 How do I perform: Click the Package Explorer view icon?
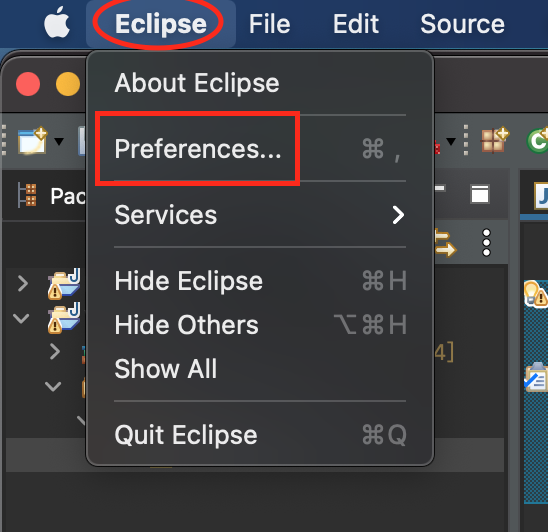click(x=27, y=195)
